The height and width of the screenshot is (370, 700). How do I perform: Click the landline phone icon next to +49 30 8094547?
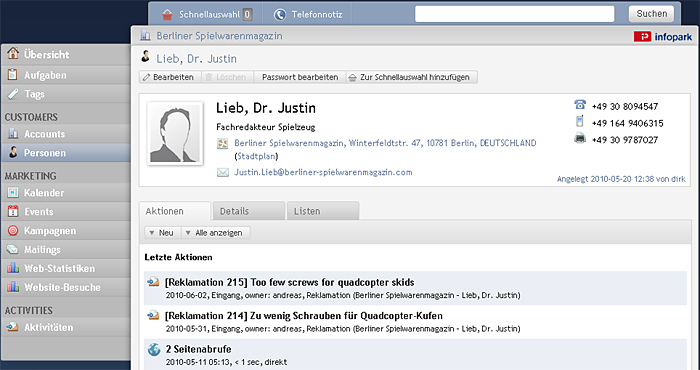tap(580, 105)
